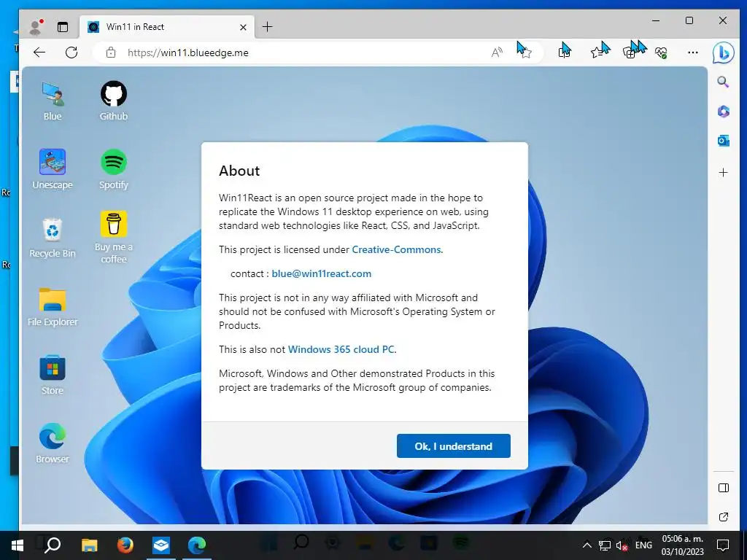This screenshot has width=747, height=560.
Task: Open the taskbar clock and date
Action: (682, 545)
